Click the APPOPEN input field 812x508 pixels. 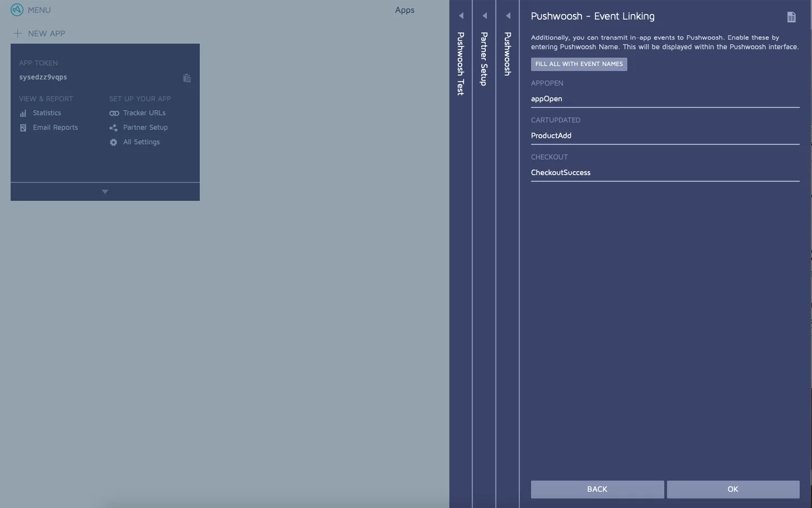tap(665, 99)
